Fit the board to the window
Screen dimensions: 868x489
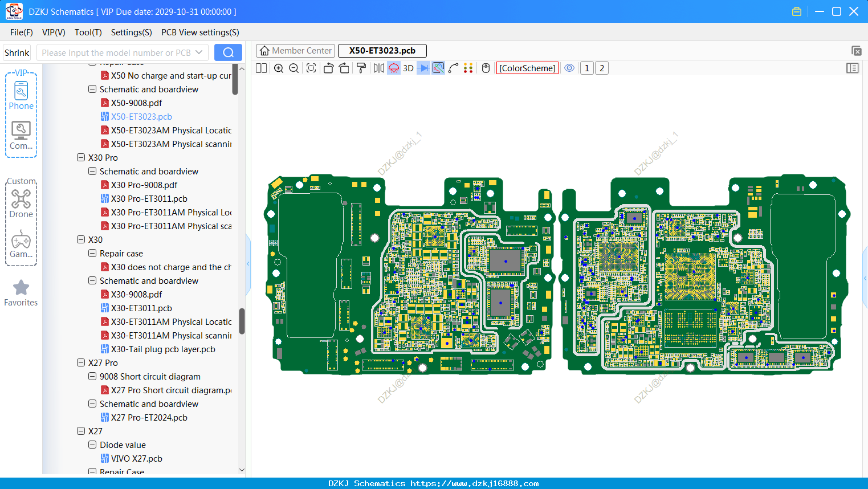pos(311,68)
